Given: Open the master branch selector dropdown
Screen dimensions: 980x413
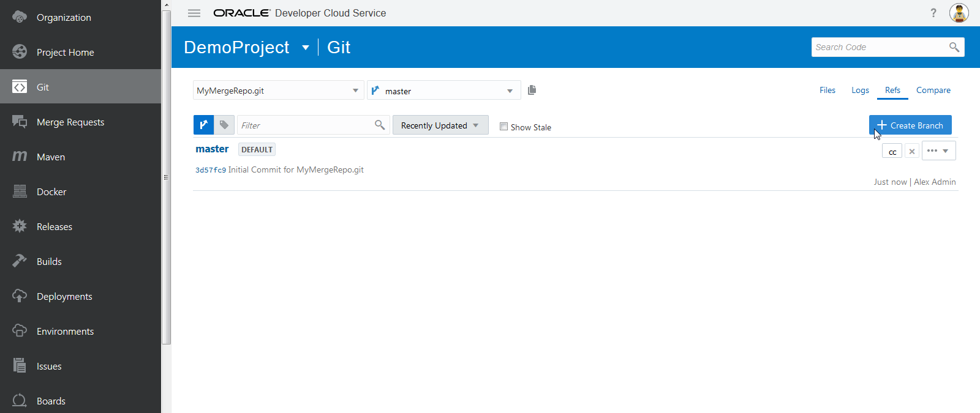Looking at the screenshot, I should 444,90.
